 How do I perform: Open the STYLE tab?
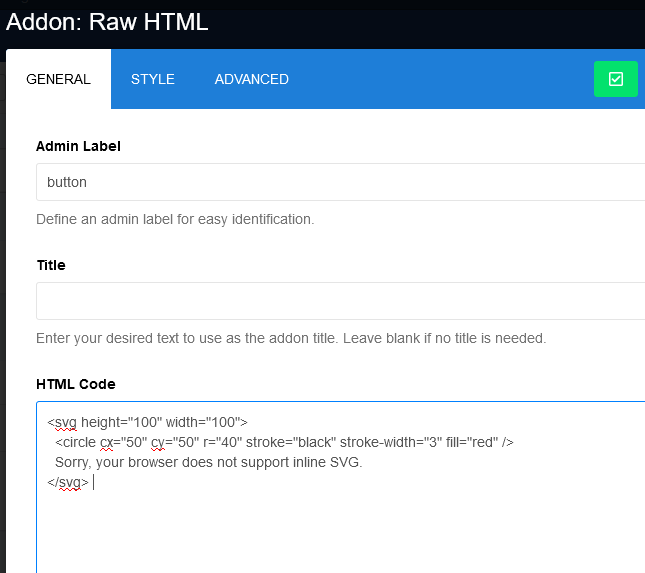[x=152, y=79]
